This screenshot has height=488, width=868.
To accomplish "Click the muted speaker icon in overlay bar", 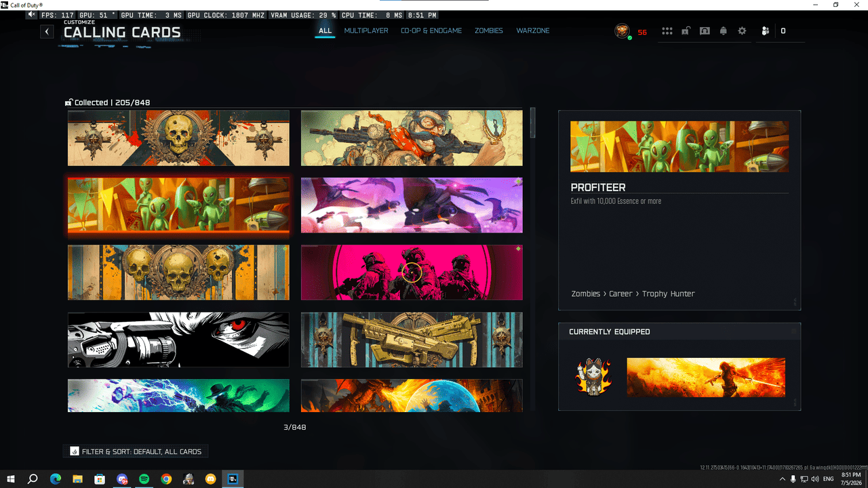I will click(x=32, y=15).
